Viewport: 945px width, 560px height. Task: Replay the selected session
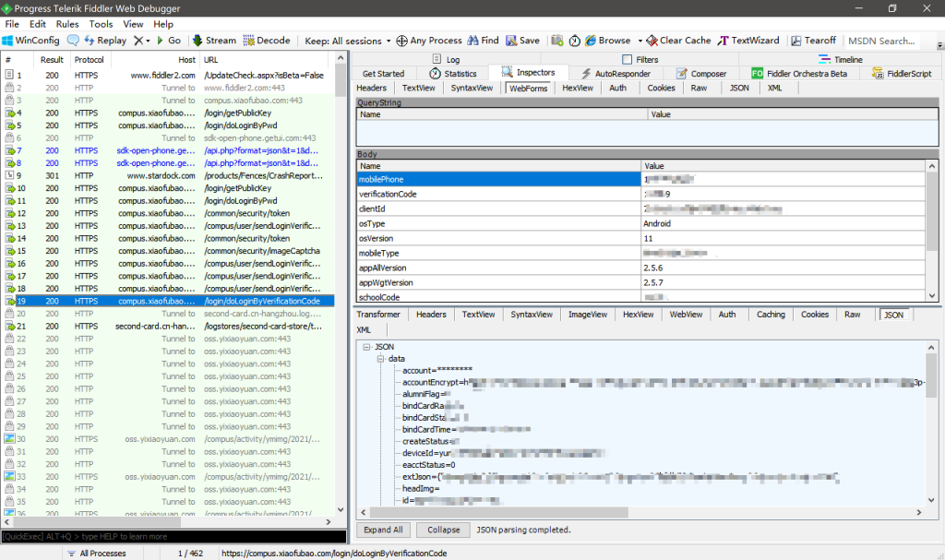click(x=105, y=41)
